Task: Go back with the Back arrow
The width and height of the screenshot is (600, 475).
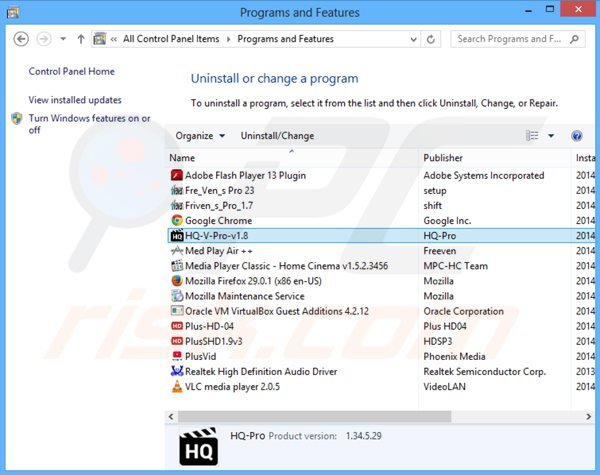Action: (21, 39)
